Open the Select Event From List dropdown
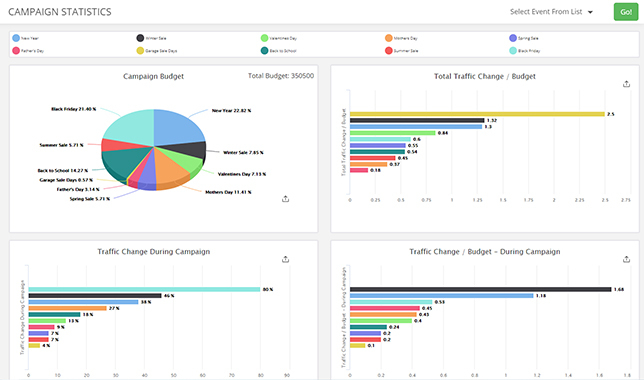The height and width of the screenshot is (380, 644). (551, 12)
